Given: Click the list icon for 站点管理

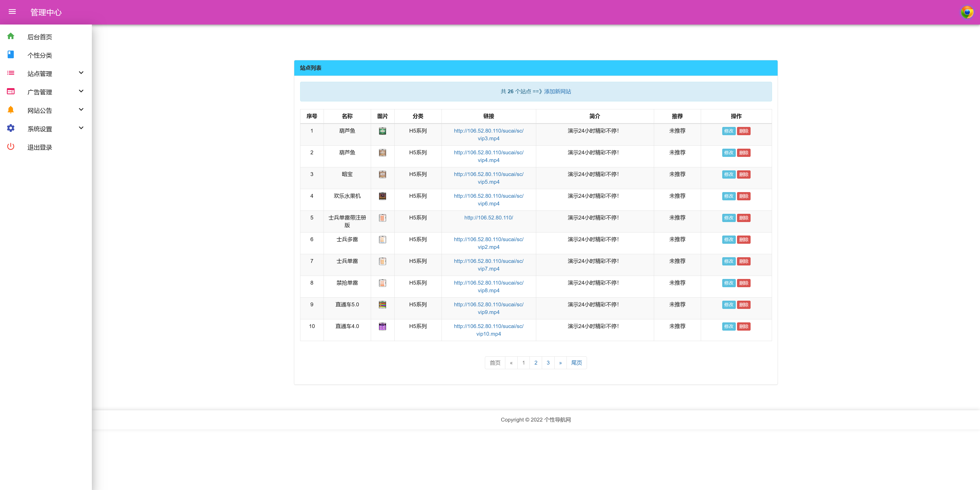Looking at the screenshot, I should [11, 73].
